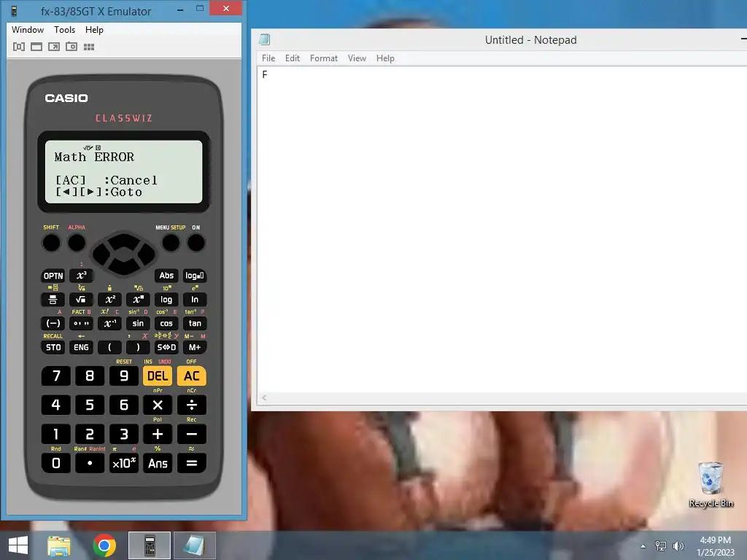This screenshot has height=560, width=747.
Task: Click the grid keypad toolbar icon
Action: (x=89, y=47)
